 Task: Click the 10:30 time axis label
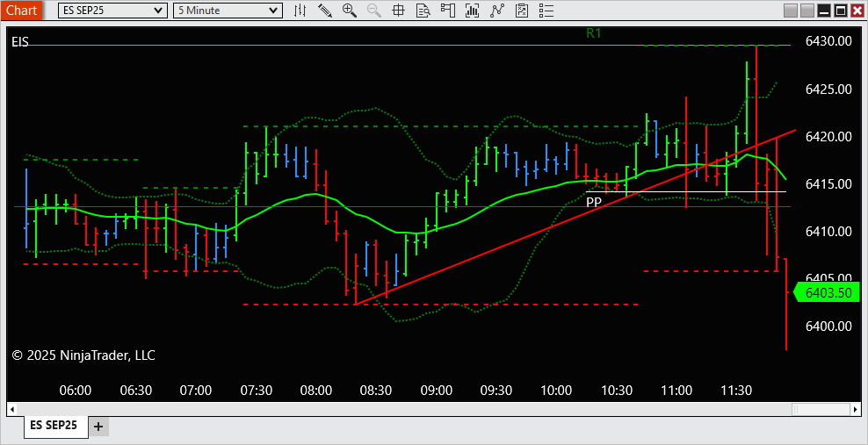[x=617, y=391]
